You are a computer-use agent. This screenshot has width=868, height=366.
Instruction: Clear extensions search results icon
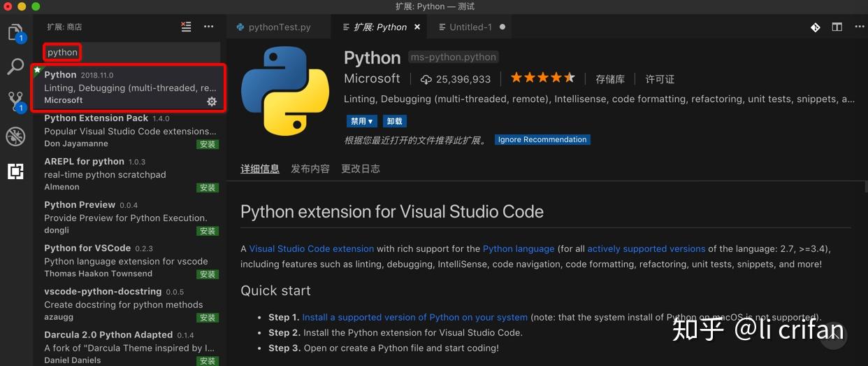[x=186, y=27]
